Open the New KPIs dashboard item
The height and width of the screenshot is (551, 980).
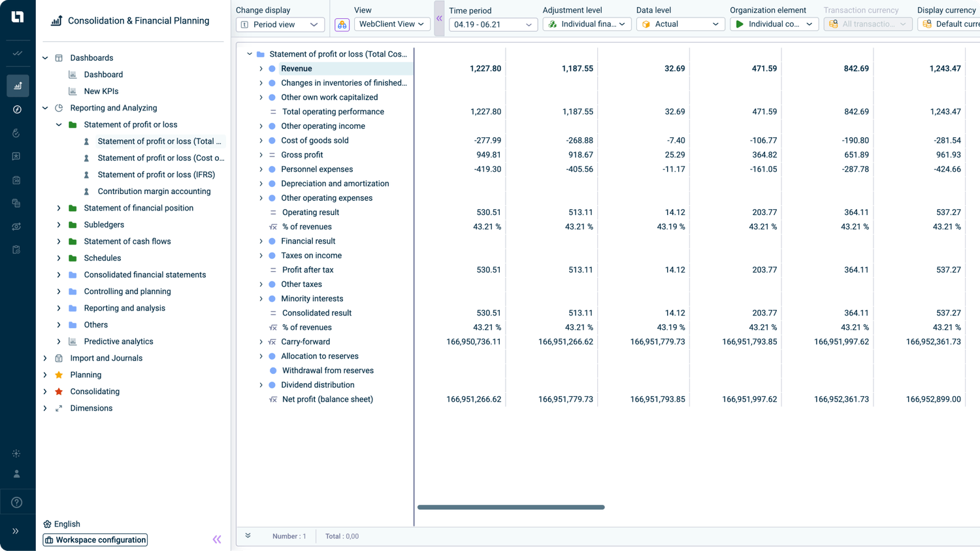tap(101, 92)
